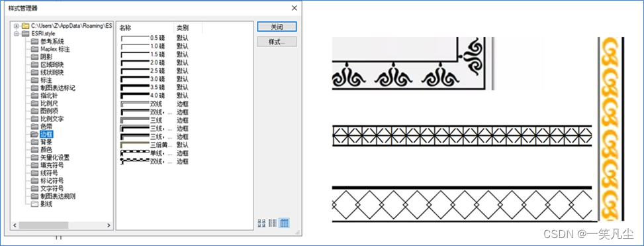644x246 pixels.
Task: Select the 1.0 磅 border symbol
Action: (142, 46)
